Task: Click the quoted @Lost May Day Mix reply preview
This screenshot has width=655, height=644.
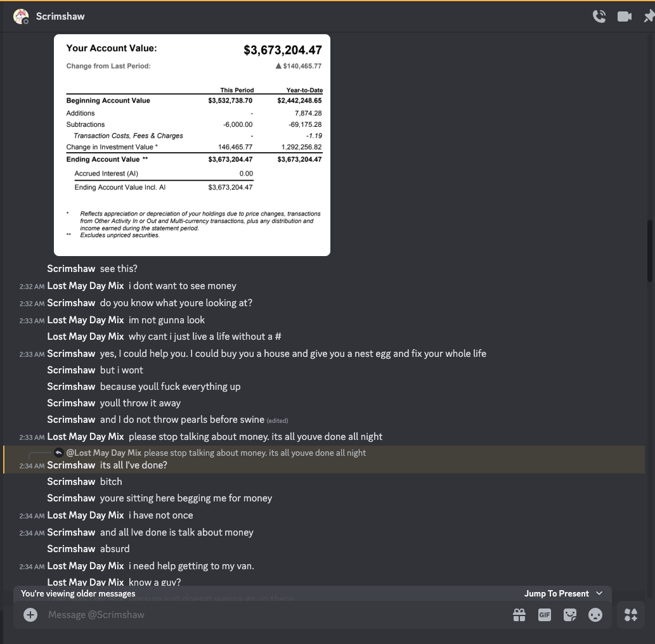Action: pos(216,453)
